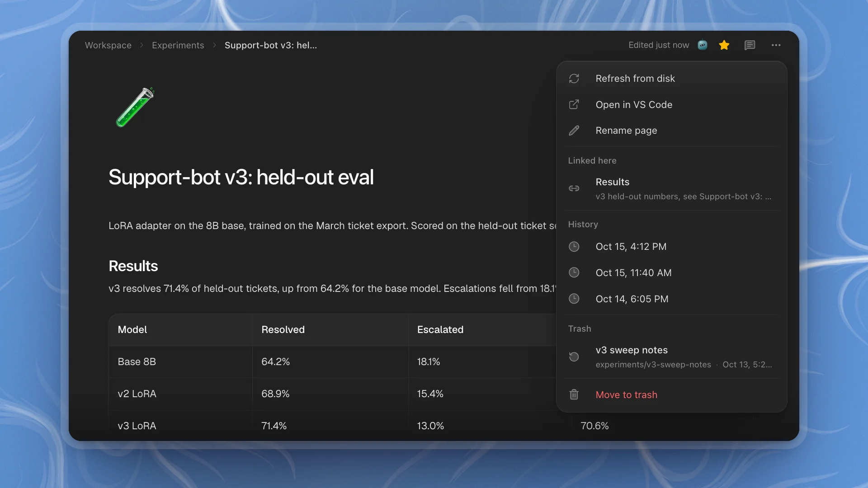The width and height of the screenshot is (868, 488).
Task: Choose Move to trash
Action: click(x=671, y=394)
